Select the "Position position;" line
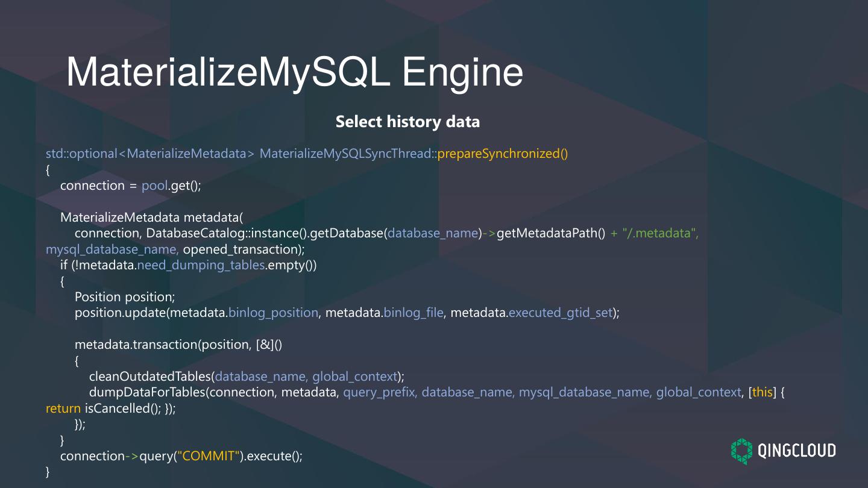Viewport: 868px width, 488px height. coord(125,297)
